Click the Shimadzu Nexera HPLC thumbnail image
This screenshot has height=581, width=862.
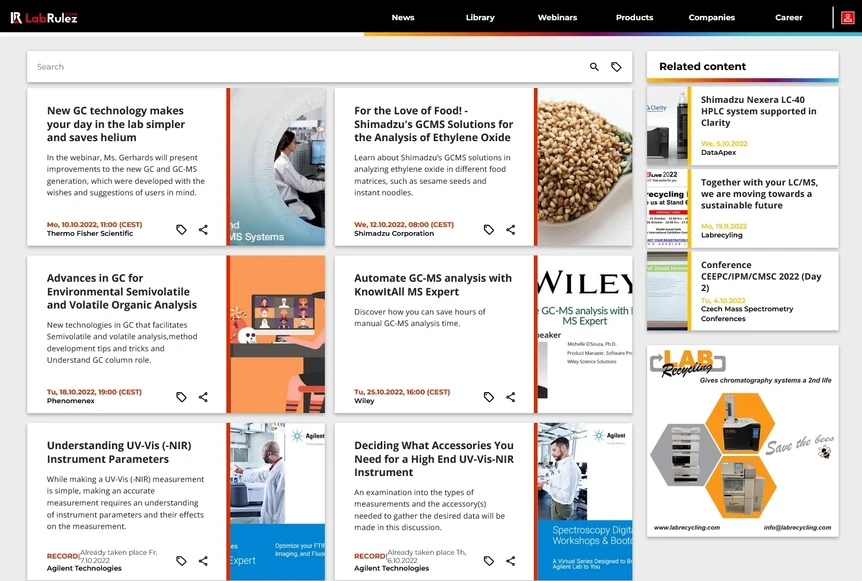pyautogui.click(x=667, y=126)
